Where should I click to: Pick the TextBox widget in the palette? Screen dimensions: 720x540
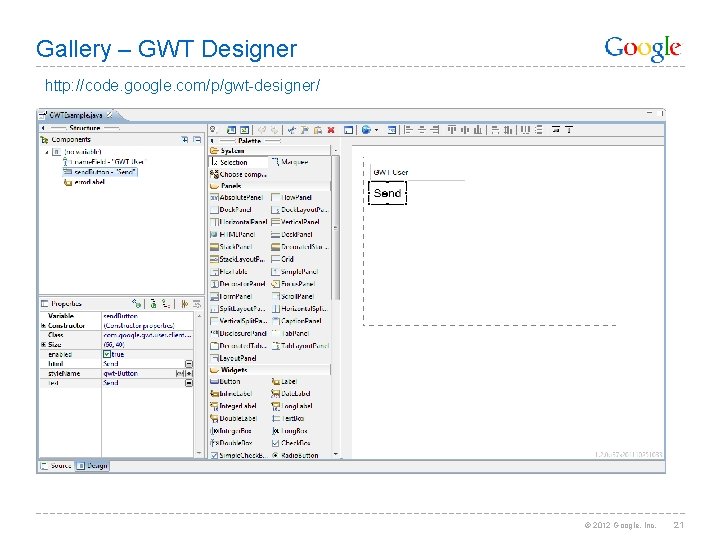click(288, 418)
